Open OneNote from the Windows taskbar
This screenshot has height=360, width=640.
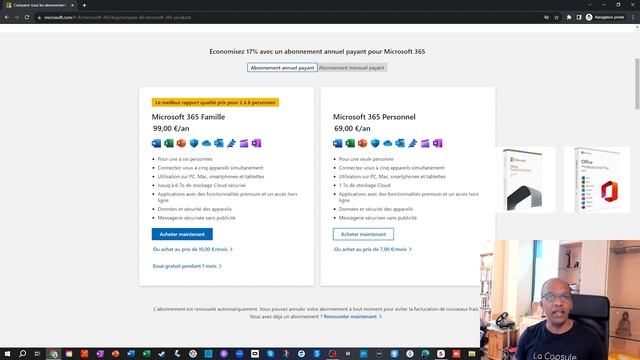click(100, 353)
